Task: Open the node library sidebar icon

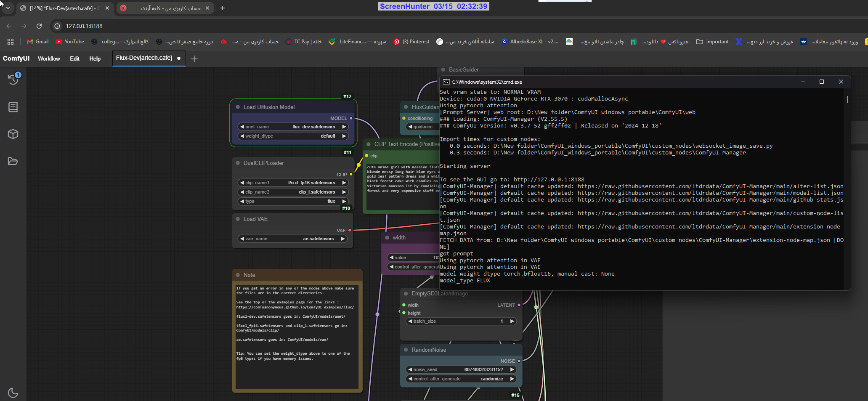Action: (13, 107)
